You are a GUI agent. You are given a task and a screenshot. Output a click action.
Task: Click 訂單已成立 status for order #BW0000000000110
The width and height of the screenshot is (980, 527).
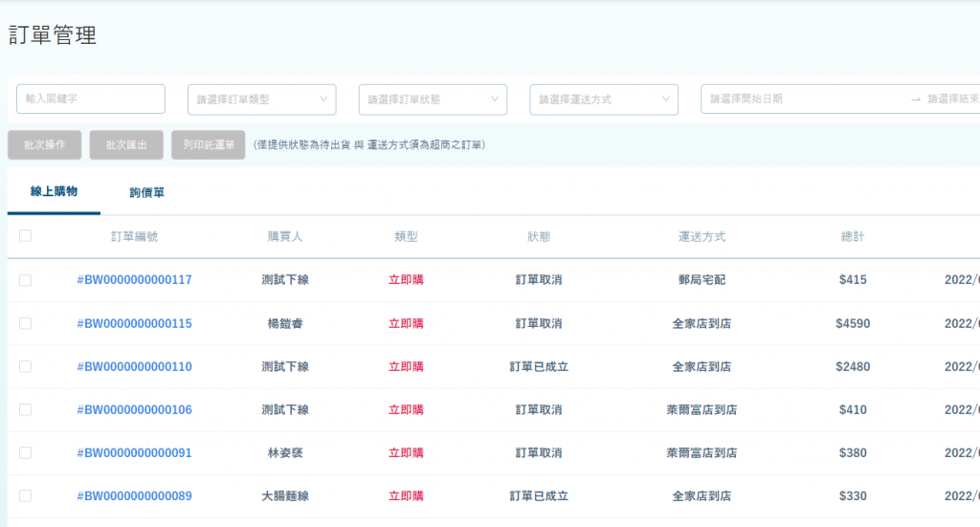(x=539, y=366)
